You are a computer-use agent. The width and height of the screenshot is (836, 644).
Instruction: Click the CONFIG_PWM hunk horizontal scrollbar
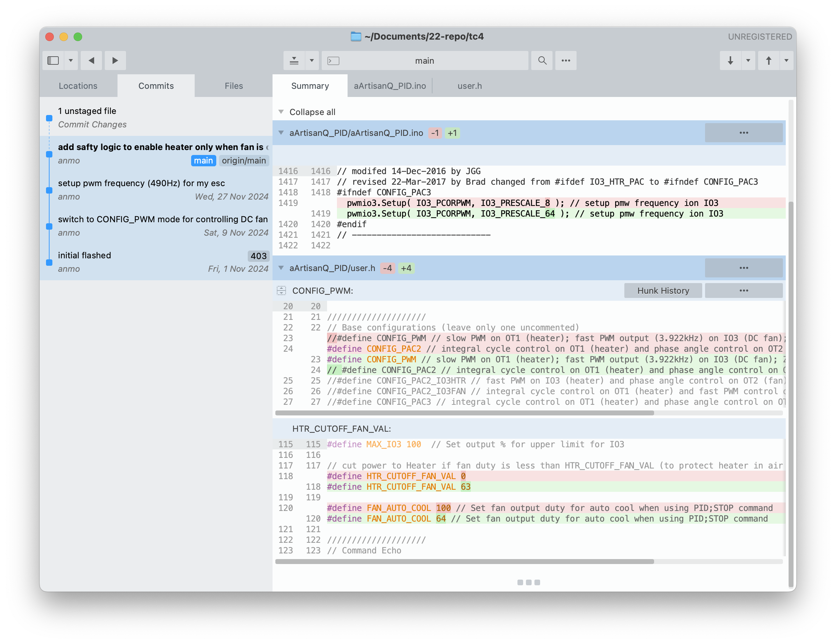click(x=464, y=413)
